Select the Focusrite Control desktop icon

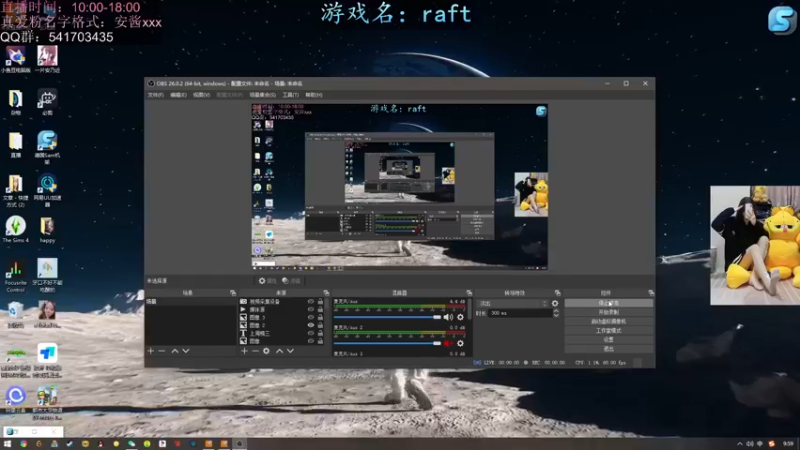(x=15, y=276)
